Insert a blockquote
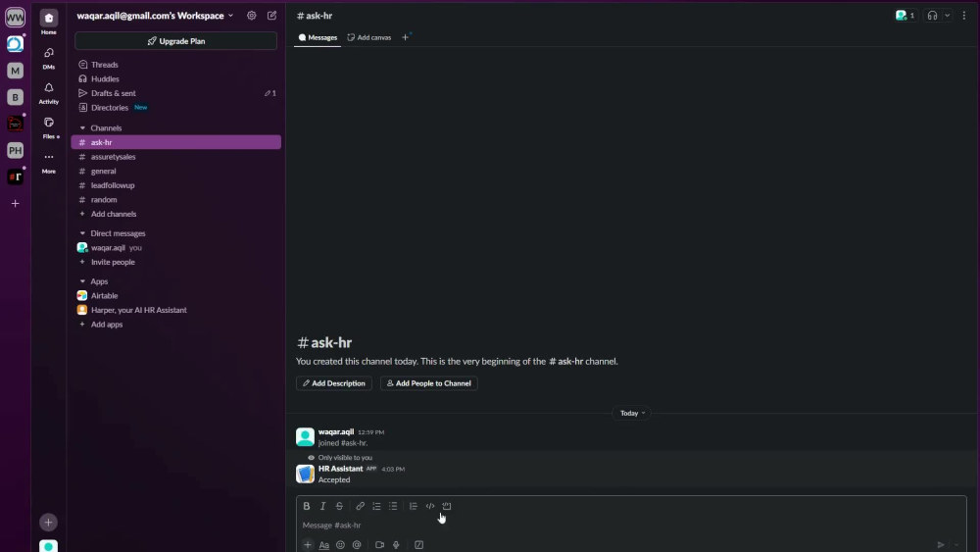This screenshot has width=980, height=552. click(414, 506)
